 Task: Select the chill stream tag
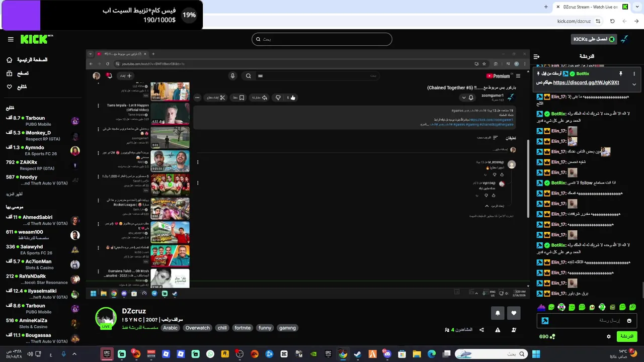pyautogui.click(x=222, y=328)
